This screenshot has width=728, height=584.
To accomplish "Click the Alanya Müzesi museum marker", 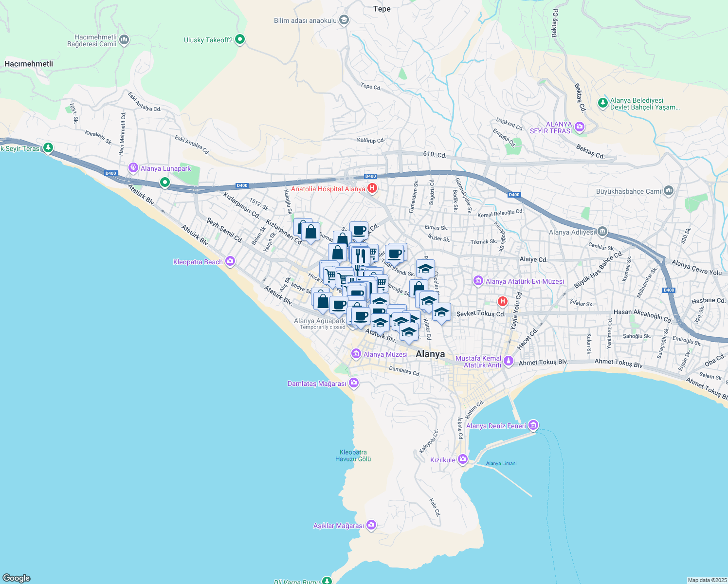I will pos(356,354).
